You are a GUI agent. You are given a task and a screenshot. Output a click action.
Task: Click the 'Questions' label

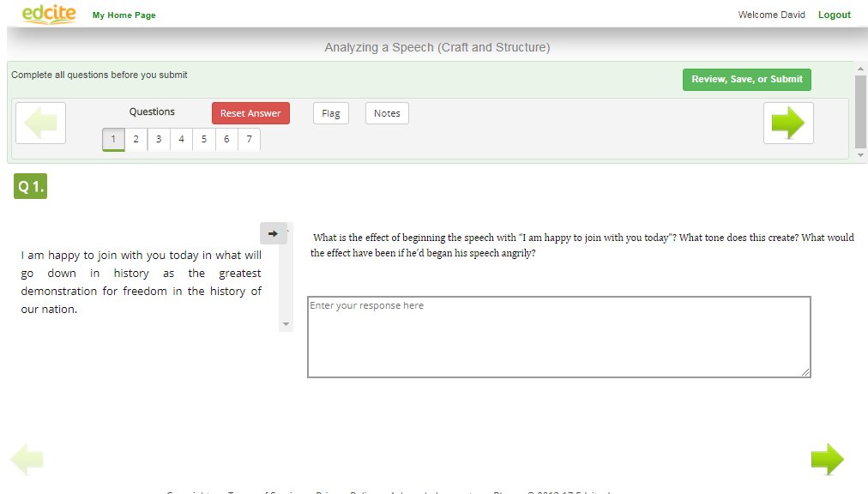tap(152, 111)
